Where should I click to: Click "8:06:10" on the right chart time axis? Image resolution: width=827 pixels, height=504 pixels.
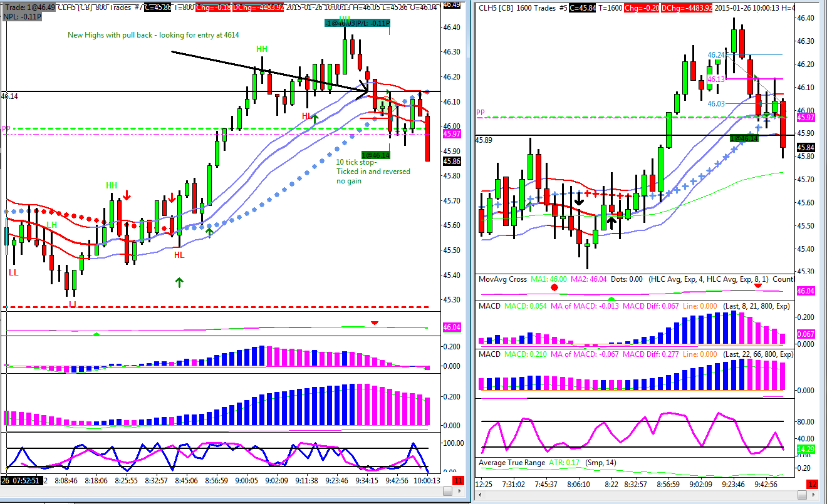point(578,485)
